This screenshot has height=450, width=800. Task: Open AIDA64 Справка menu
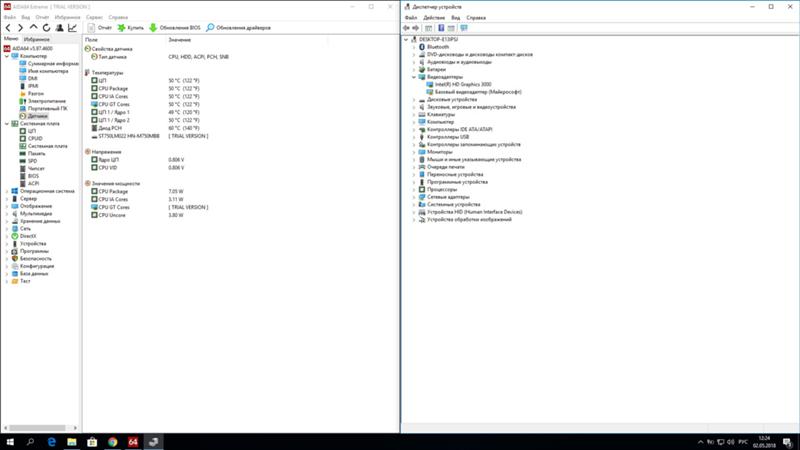pyautogui.click(x=118, y=17)
